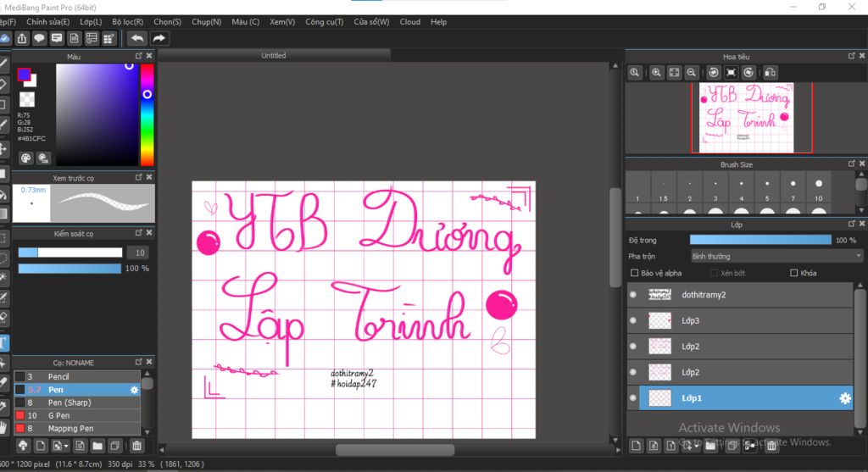Undock the Lớp layer panel
868x472 pixels.
pos(851,224)
